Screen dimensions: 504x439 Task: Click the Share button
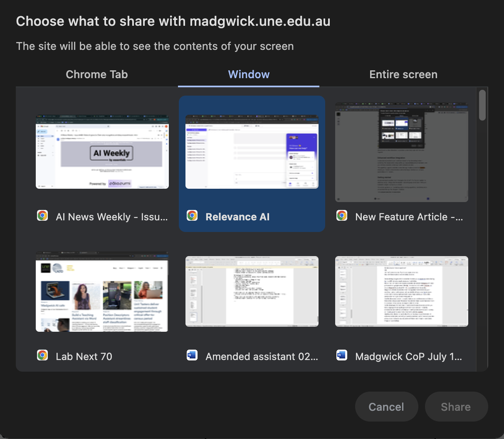pyautogui.click(x=456, y=407)
